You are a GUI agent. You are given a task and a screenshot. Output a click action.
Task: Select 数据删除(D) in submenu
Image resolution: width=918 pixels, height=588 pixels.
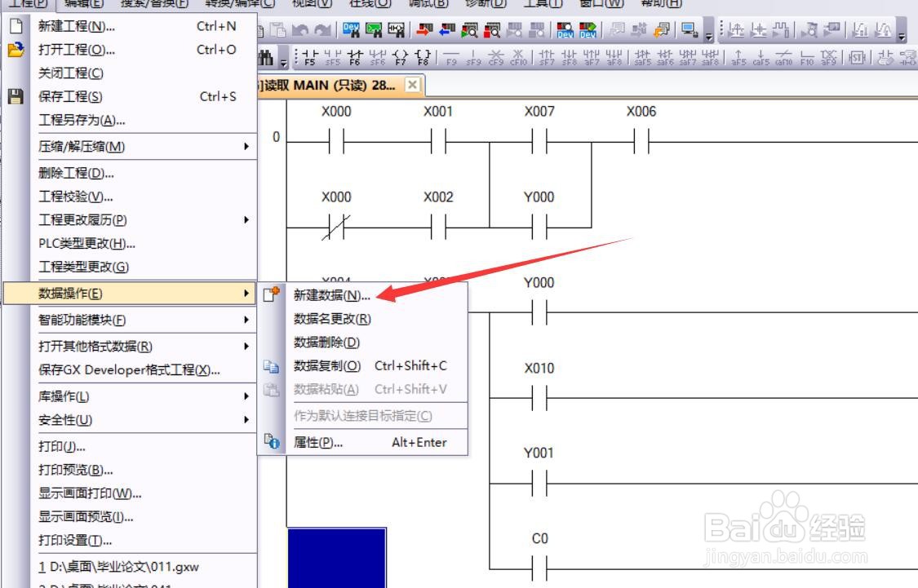coord(363,343)
